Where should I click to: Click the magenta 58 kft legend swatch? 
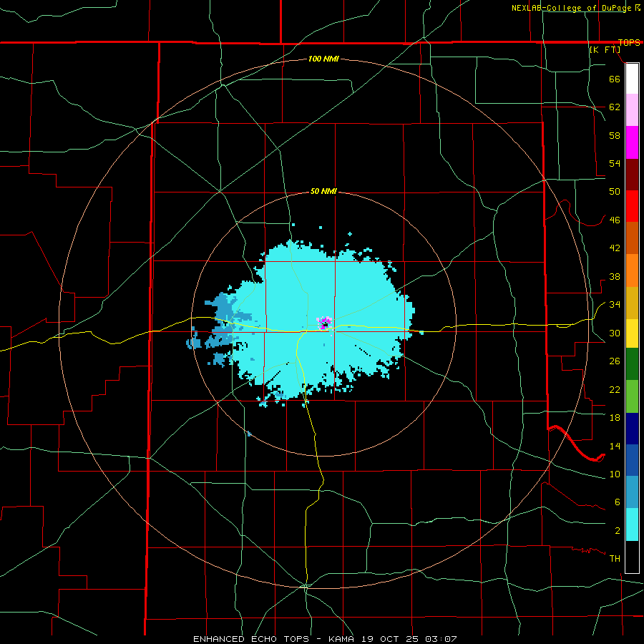(x=632, y=142)
